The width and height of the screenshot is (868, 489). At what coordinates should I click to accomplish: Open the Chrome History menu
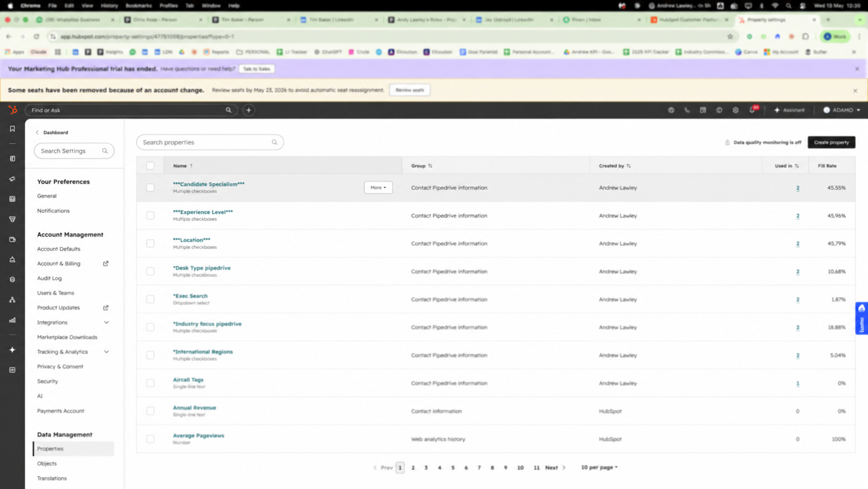(x=109, y=6)
